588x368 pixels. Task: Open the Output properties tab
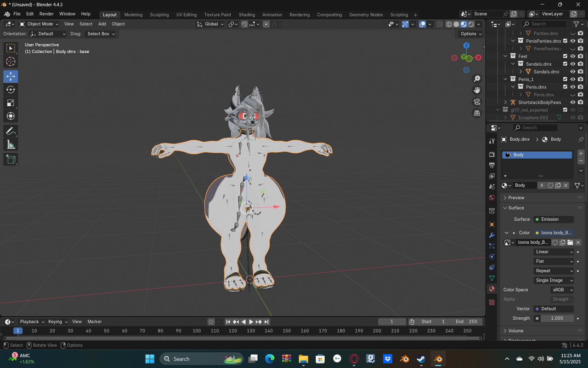click(492, 165)
